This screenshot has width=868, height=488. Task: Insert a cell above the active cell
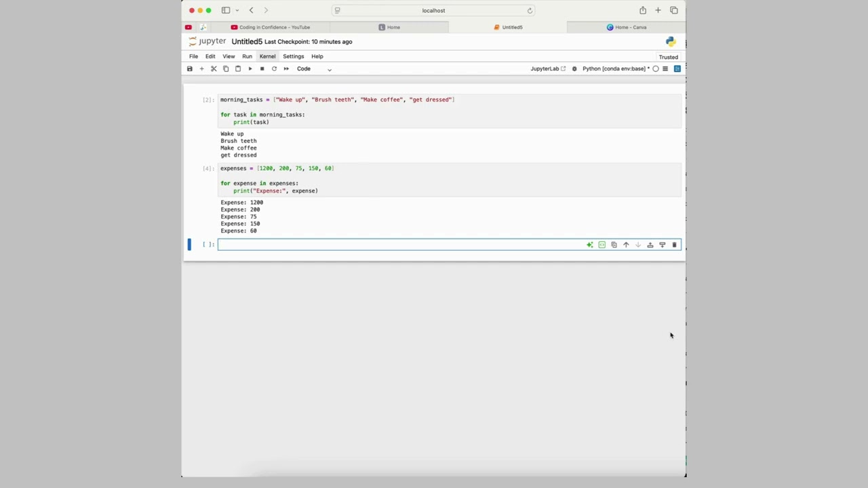650,245
